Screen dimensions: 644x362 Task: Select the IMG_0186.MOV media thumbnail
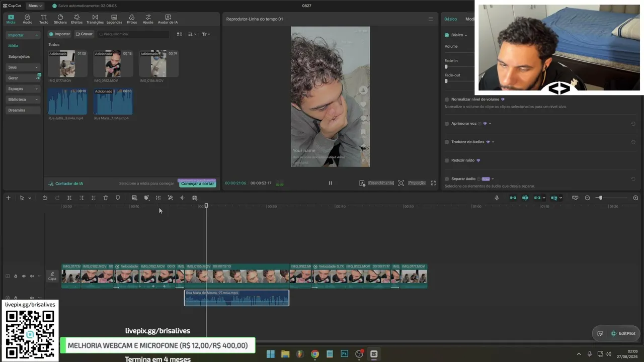158,64
